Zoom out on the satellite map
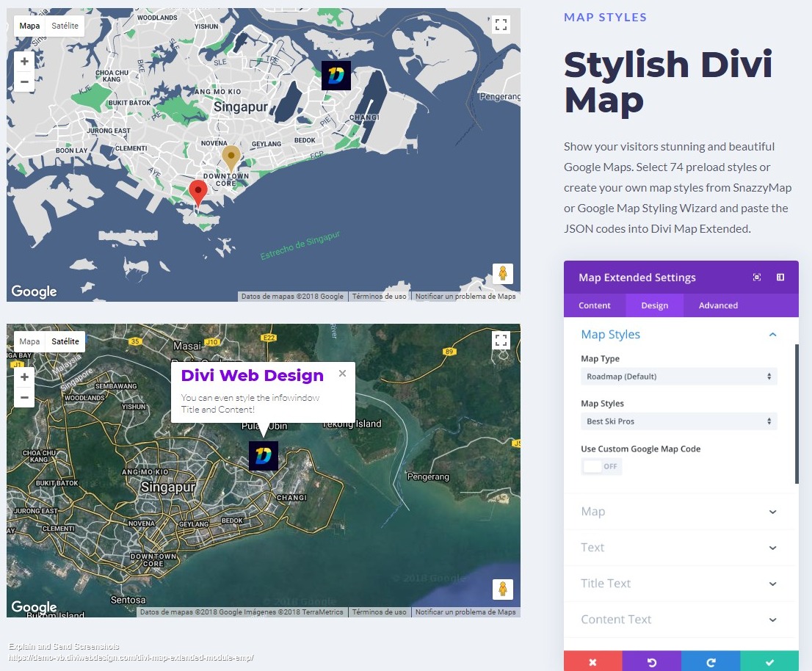The image size is (812, 671). (x=24, y=397)
